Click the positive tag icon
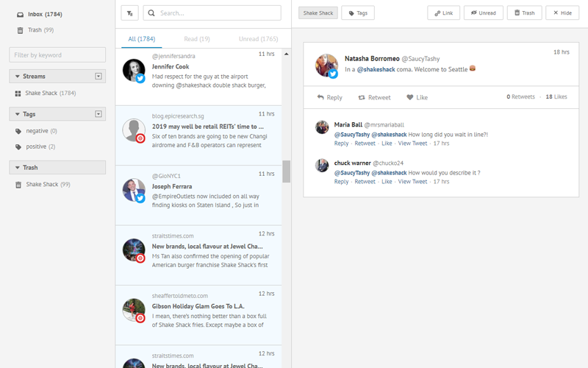The image size is (588, 368). coord(18,146)
